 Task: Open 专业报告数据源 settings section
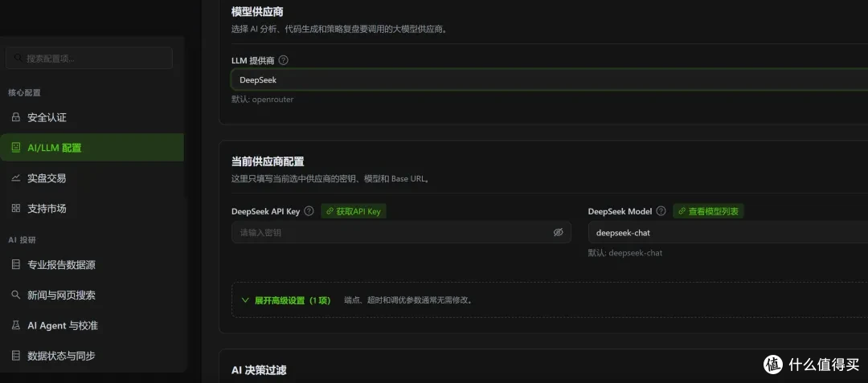coord(92,265)
